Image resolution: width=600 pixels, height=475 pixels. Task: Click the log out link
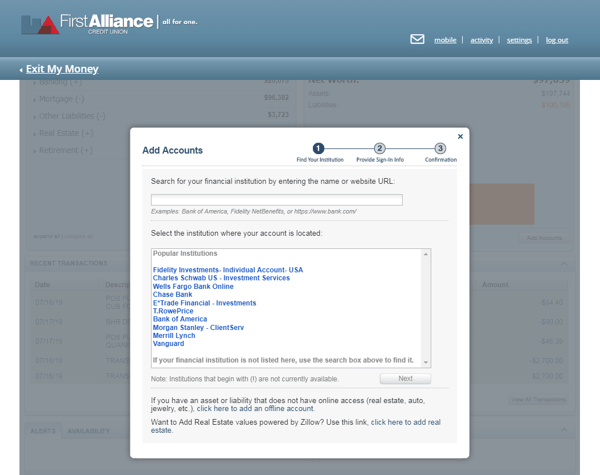tap(557, 40)
